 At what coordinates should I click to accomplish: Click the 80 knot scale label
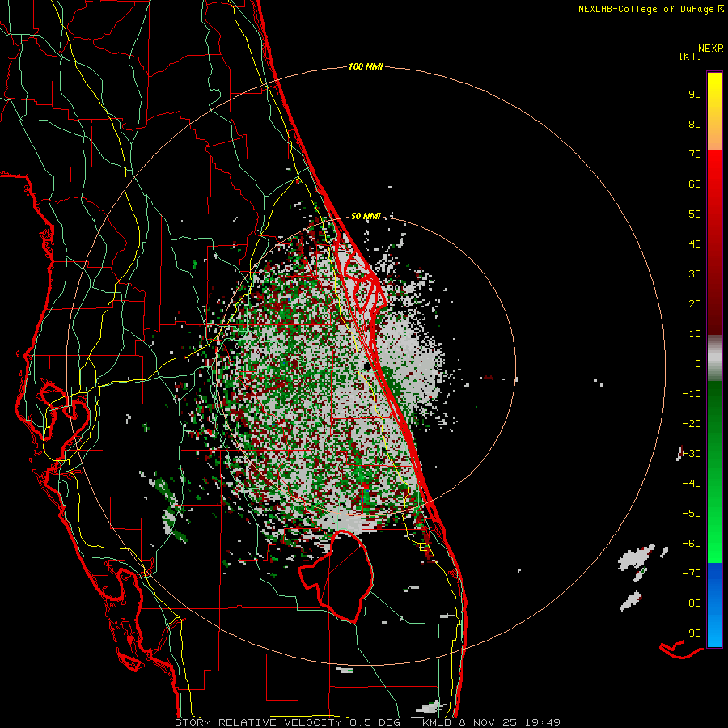click(695, 125)
